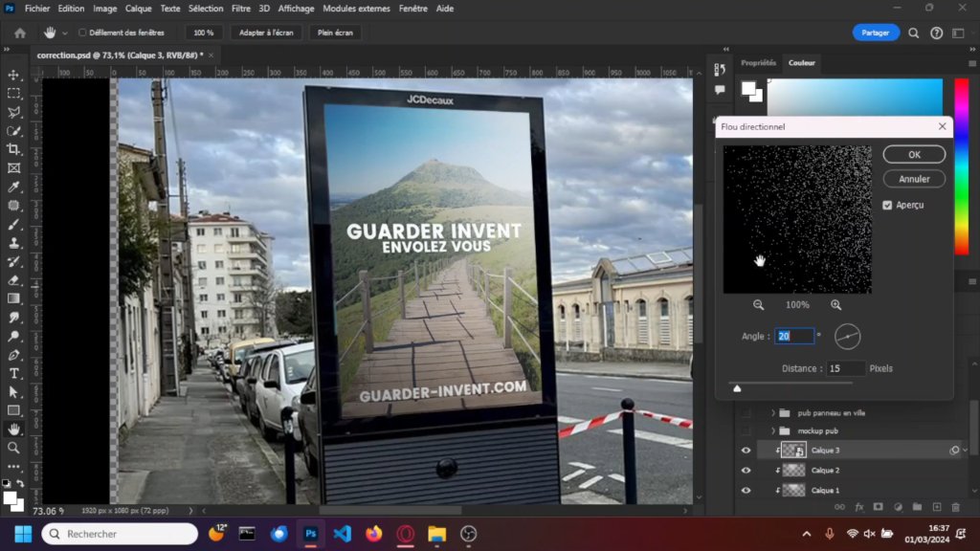Add layer style fx icon
Image resolution: width=980 pixels, height=551 pixels.
(x=859, y=507)
